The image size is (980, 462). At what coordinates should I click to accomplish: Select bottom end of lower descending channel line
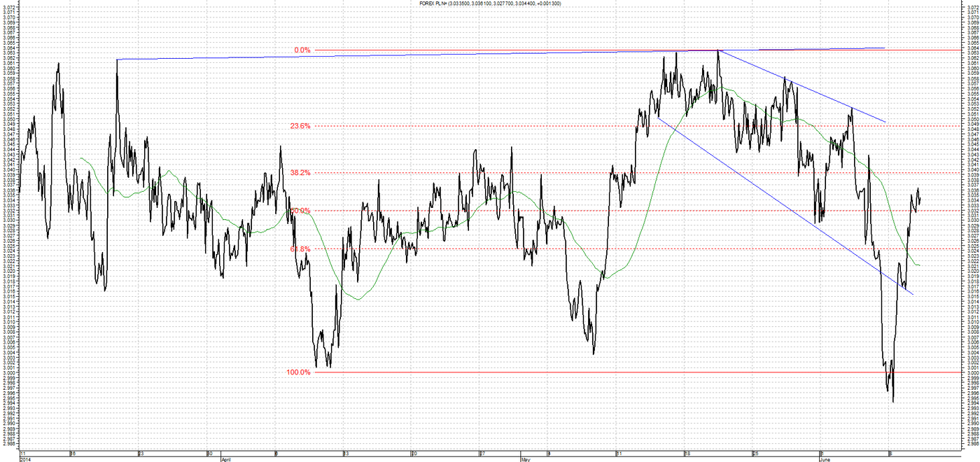913,294
